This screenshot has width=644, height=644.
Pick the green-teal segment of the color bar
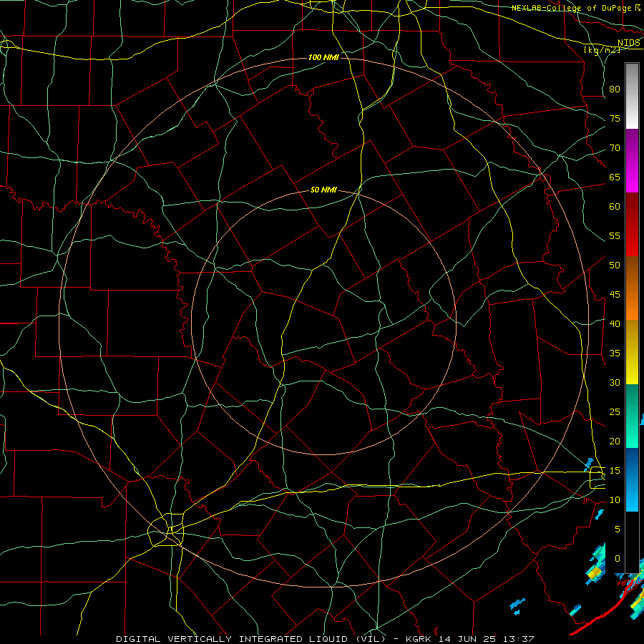pyautogui.click(x=632, y=416)
